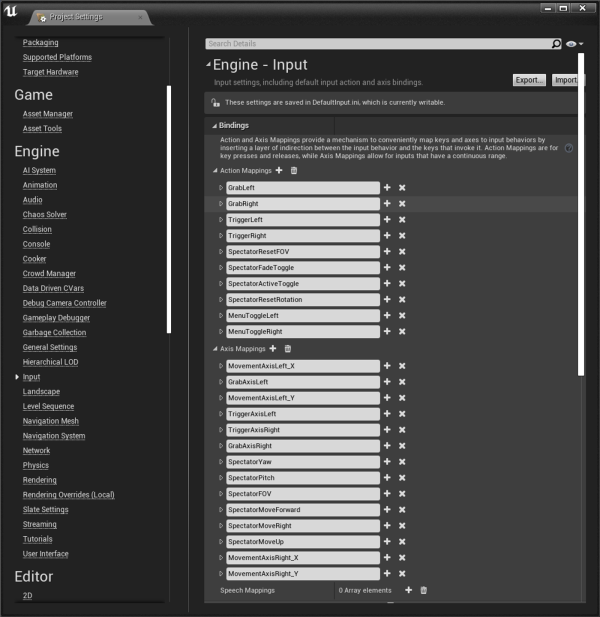Image resolution: width=600 pixels, height=617 pixels.
Task: Add an axis key to GrabAxisLeft
Action: [387, 382]
